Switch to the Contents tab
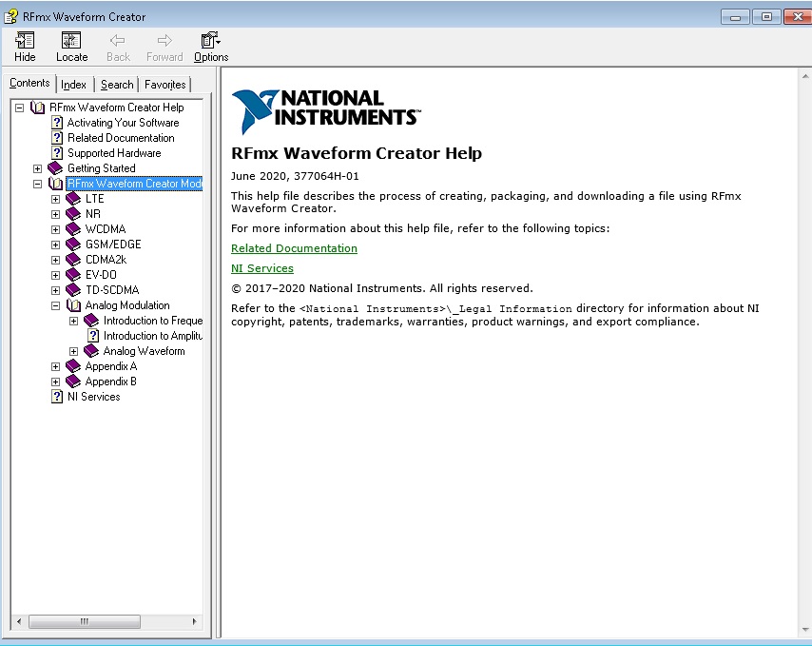 pos(29,83)
